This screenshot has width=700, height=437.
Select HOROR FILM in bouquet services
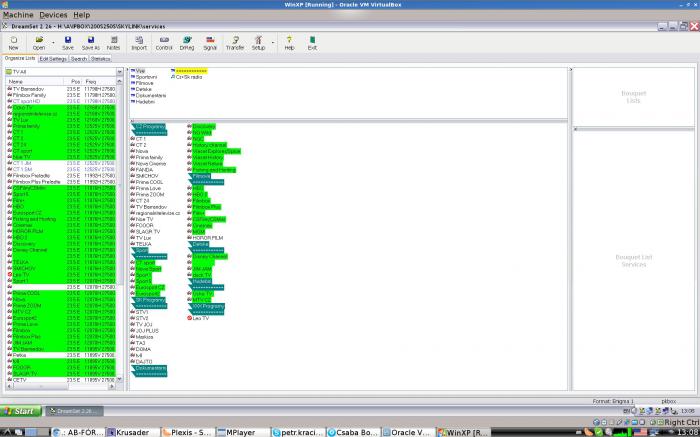(208, 238)
